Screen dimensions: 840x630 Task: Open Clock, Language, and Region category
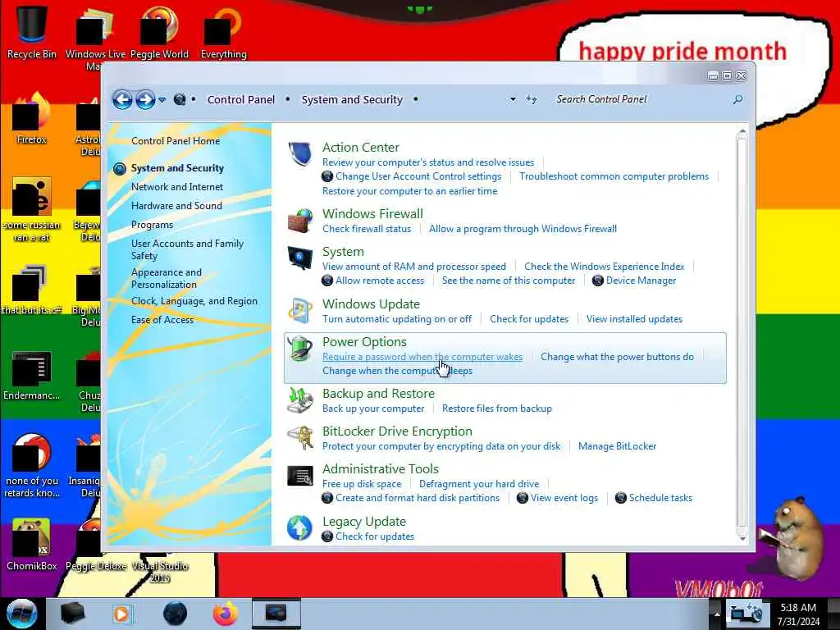pyautogui.click(x=194, y=301)
